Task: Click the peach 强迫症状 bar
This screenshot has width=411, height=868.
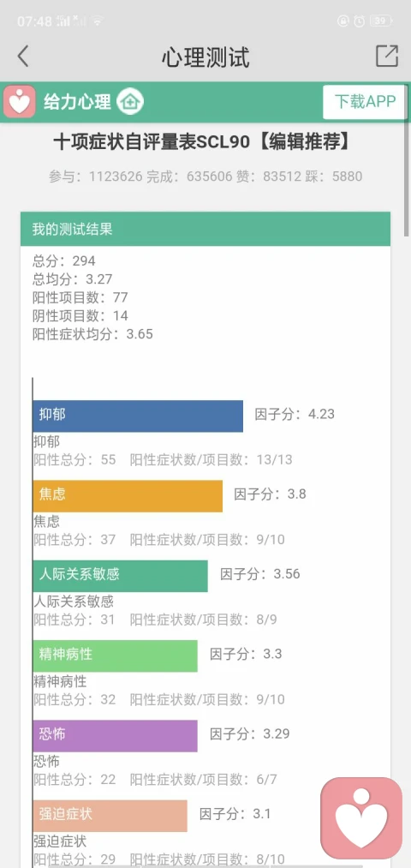Action: [110, 816]
